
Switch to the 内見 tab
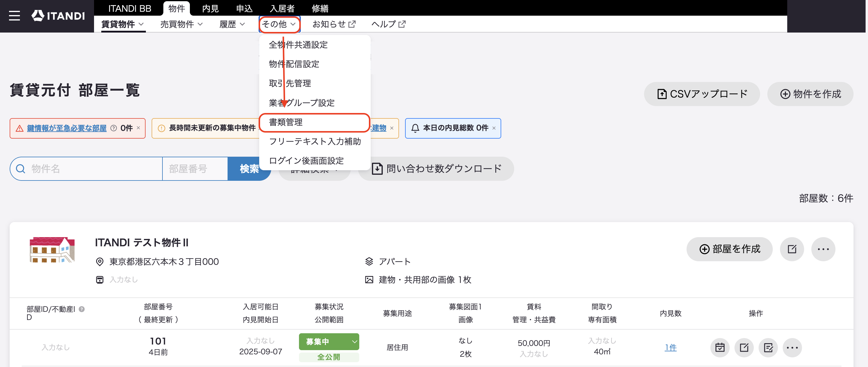210,8
